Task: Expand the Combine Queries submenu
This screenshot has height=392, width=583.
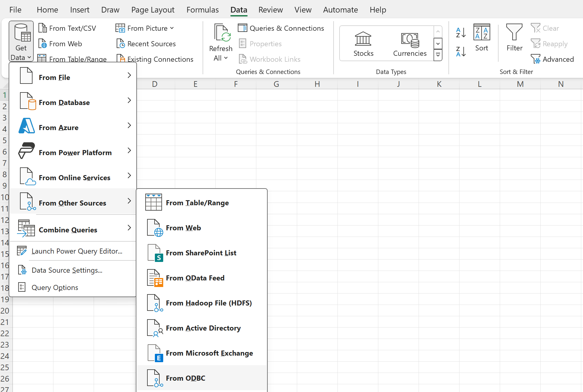Action: coord(68,229)
